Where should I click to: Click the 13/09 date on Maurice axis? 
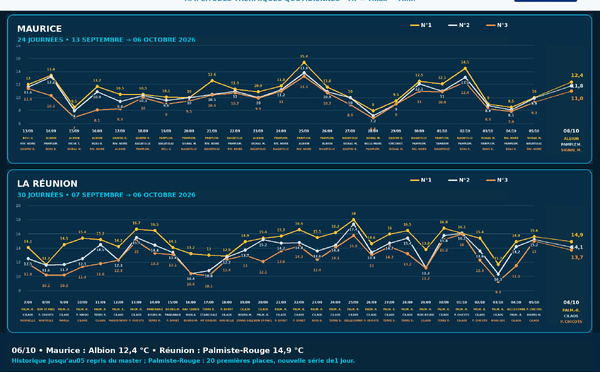point(28,131)
